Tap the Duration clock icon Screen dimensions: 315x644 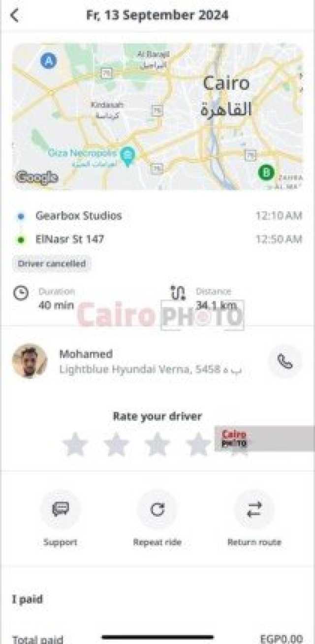[x=21, y=293]
